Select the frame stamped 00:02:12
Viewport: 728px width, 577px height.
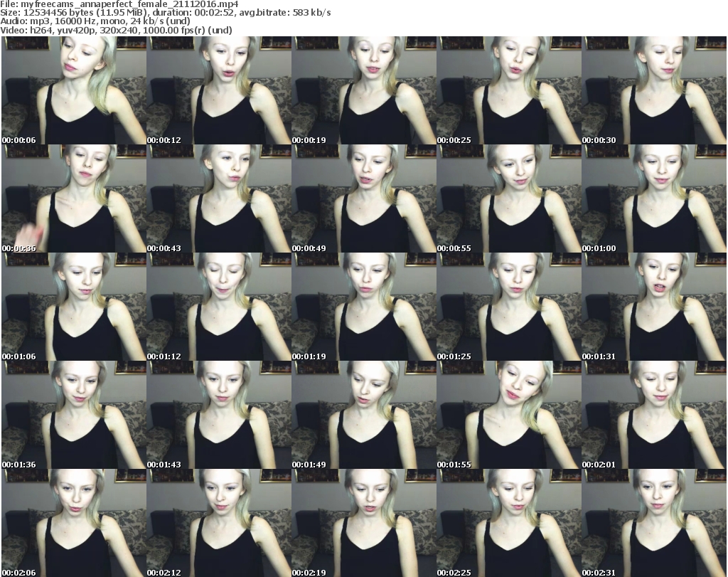tap(219, 523)
